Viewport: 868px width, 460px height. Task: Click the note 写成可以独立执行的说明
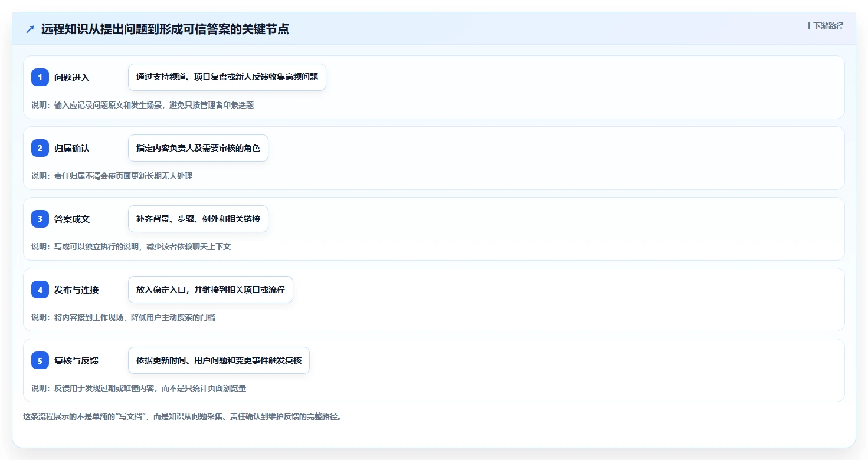pos(131,247)
